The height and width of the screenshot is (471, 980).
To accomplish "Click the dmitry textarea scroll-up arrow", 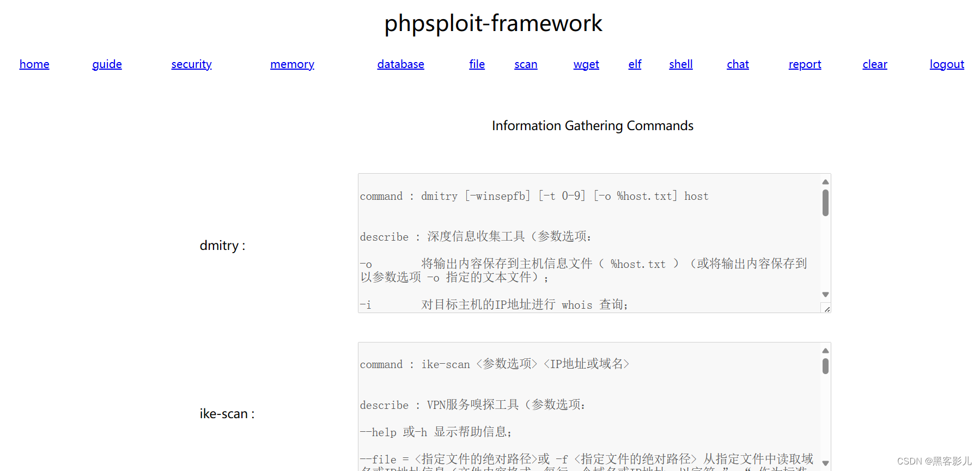I will tap(825, 182).
